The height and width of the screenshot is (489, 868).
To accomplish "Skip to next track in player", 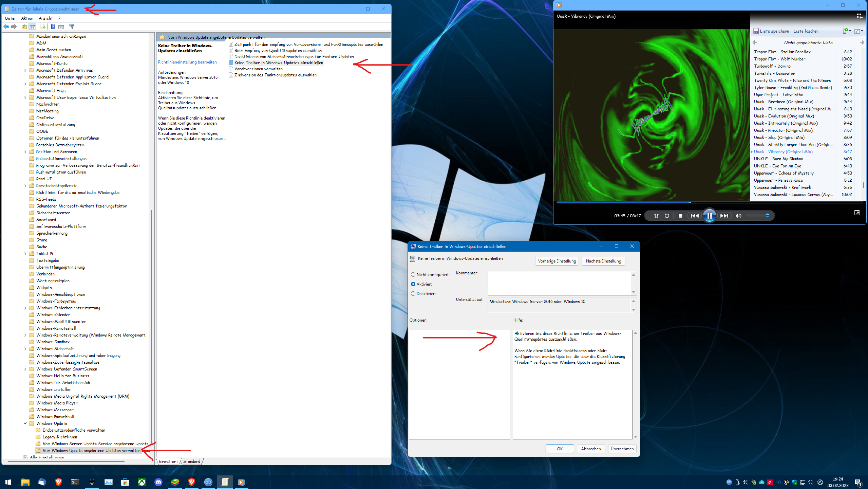I will coord(724,216).
